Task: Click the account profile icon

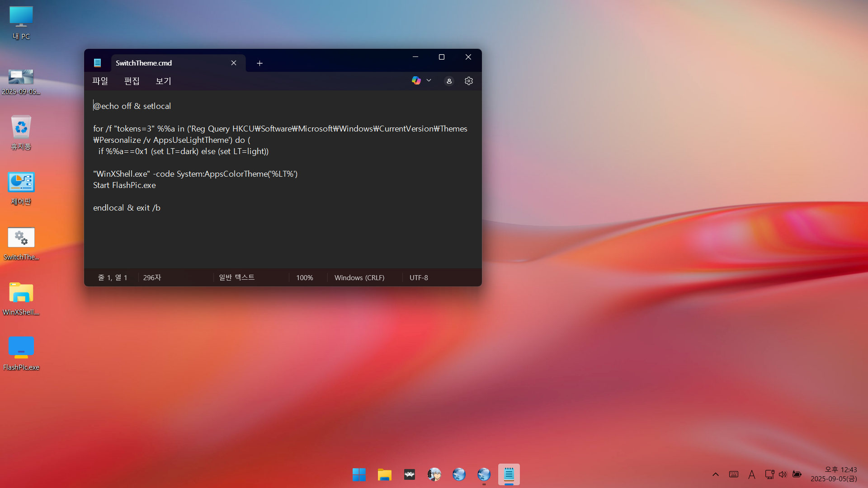Action: (x=449, y=81)
